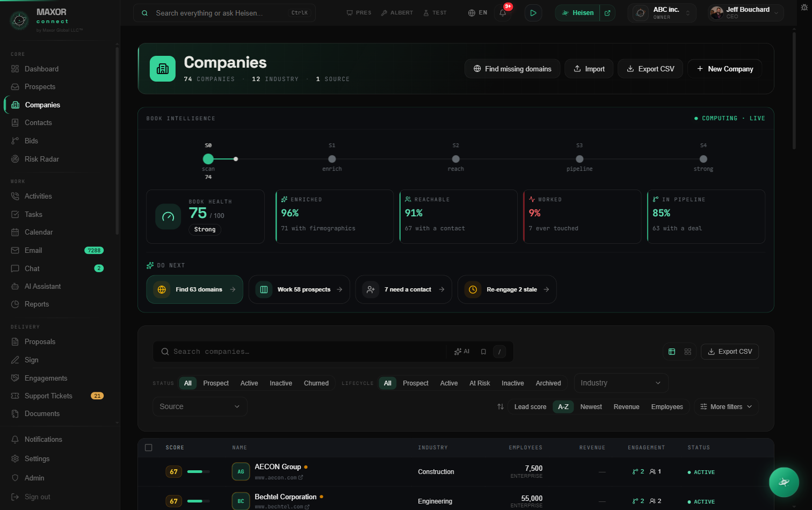Filter status by Active

click(249, 383)
